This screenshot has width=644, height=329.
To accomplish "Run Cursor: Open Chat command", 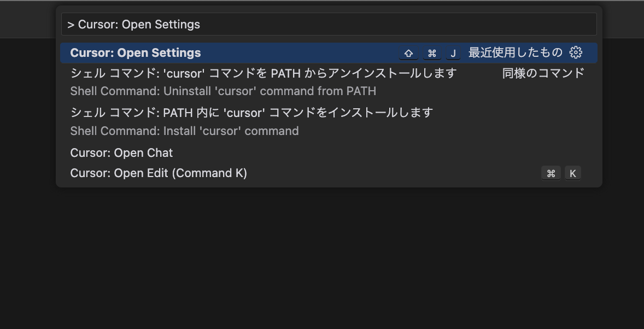I will 329,153.
